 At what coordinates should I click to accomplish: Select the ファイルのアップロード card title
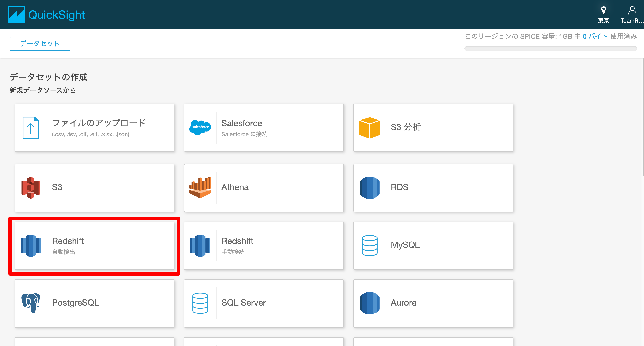coord(99,123)
